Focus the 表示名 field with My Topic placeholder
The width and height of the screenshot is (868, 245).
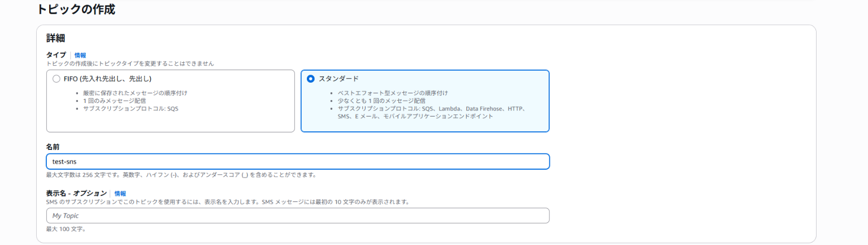(x=297, y=216)
